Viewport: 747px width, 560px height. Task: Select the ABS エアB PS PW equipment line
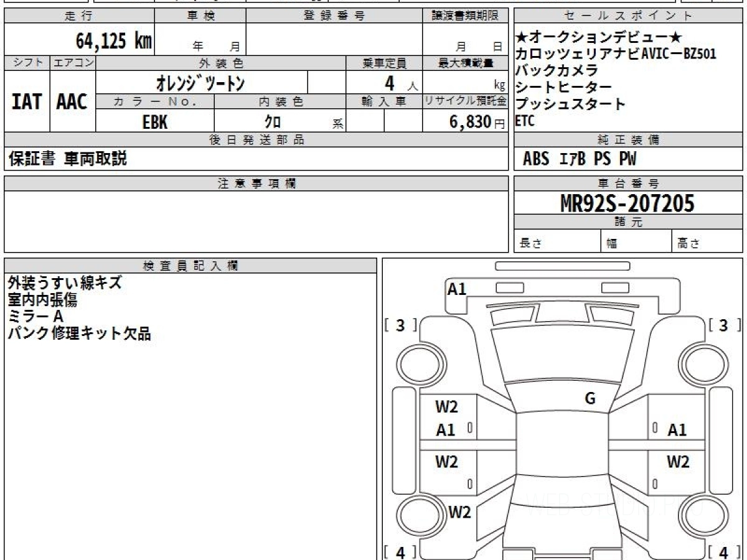[x=580, y=159]
